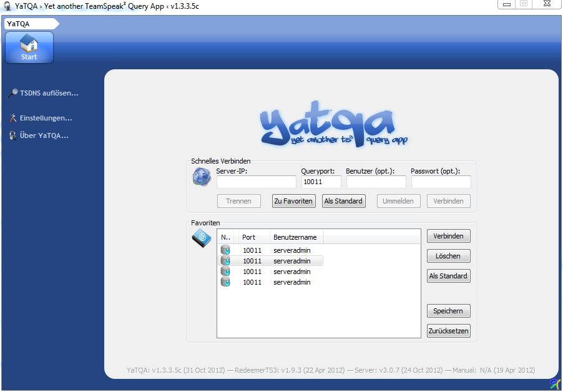Image resolution: width=563 pixels, height=392 pixels.
Task: Focus the Queryport field showing 10011
Action: (321, 182)
